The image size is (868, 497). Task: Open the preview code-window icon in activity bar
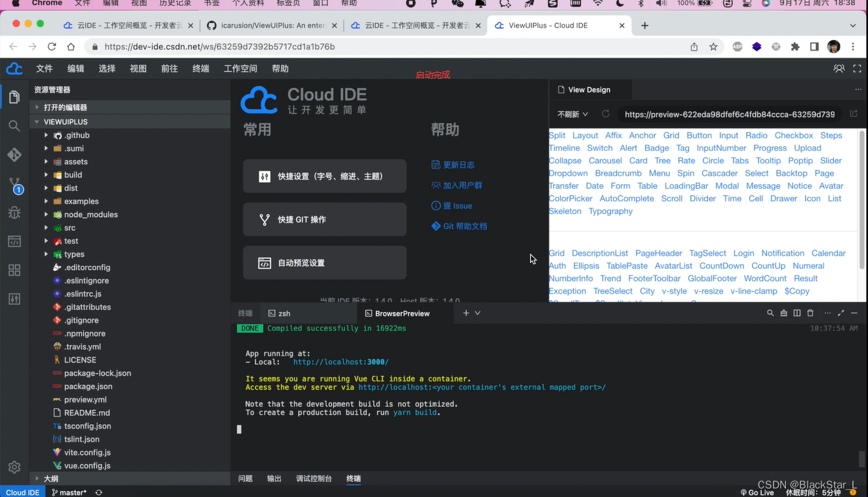(x=14, y=241)
